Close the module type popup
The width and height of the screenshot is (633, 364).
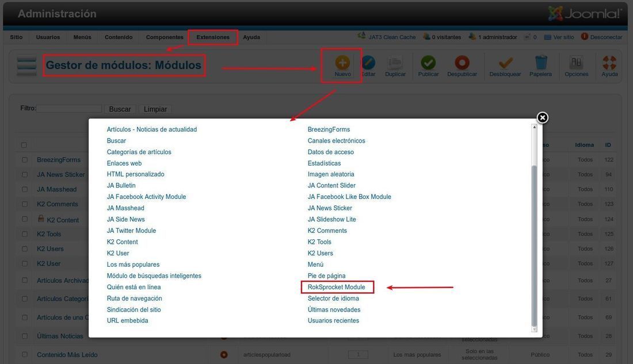coord(542,117)
